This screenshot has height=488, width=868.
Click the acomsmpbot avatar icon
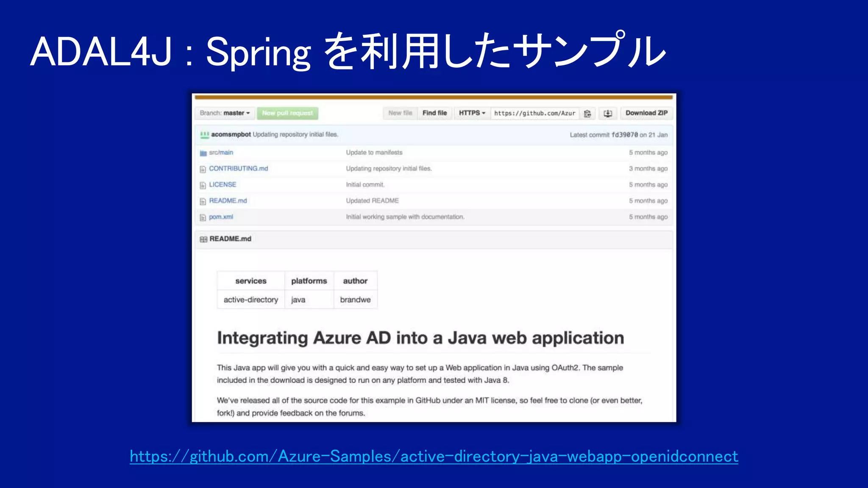(205, 135)
